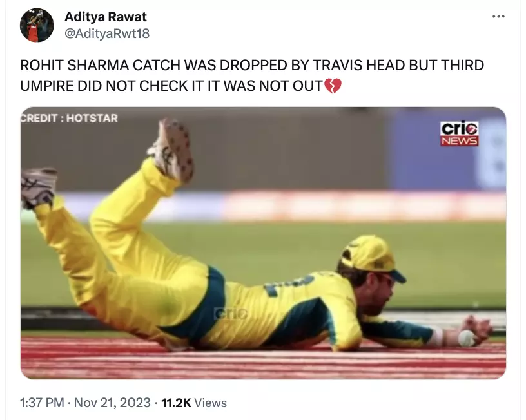Click the CREDIT : HOTSTAR caption

(69, 118)
